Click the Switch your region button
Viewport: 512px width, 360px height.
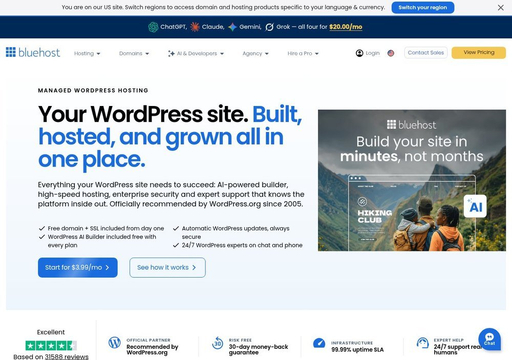[x=423, y=7]
